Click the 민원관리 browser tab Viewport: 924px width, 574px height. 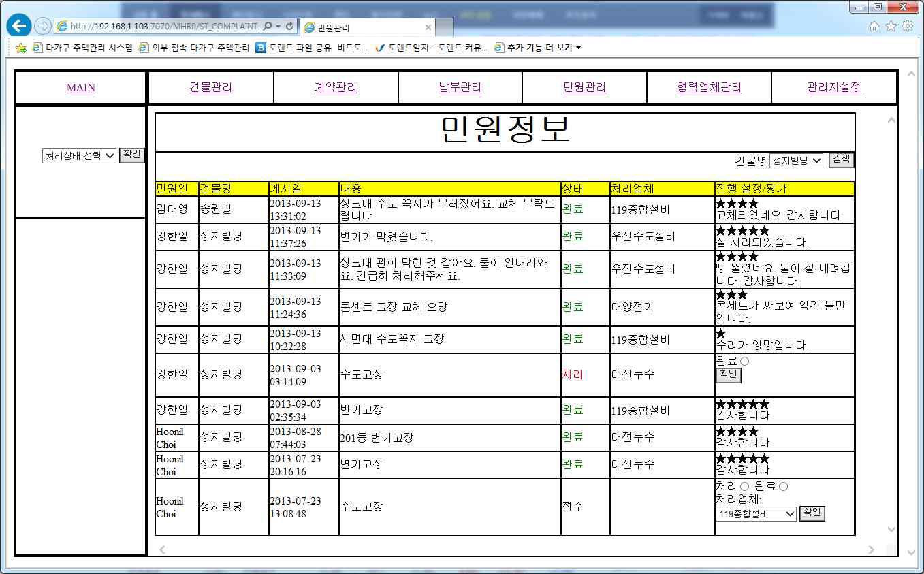(366, 27)
